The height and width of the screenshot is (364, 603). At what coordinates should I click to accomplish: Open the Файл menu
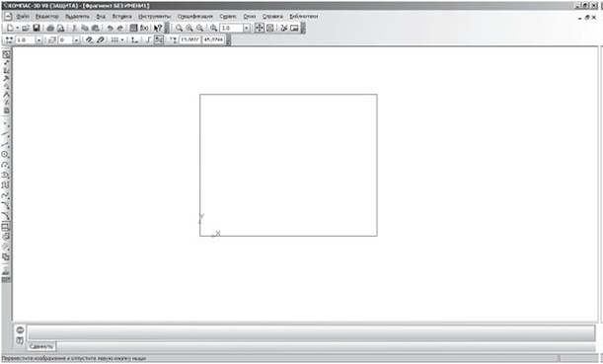click(x=23, y=17)
